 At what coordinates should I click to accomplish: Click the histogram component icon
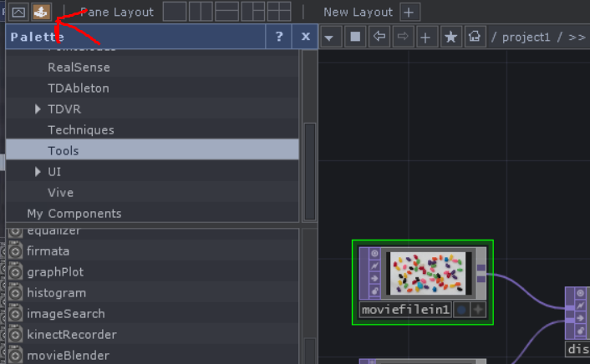pos(15,293)
